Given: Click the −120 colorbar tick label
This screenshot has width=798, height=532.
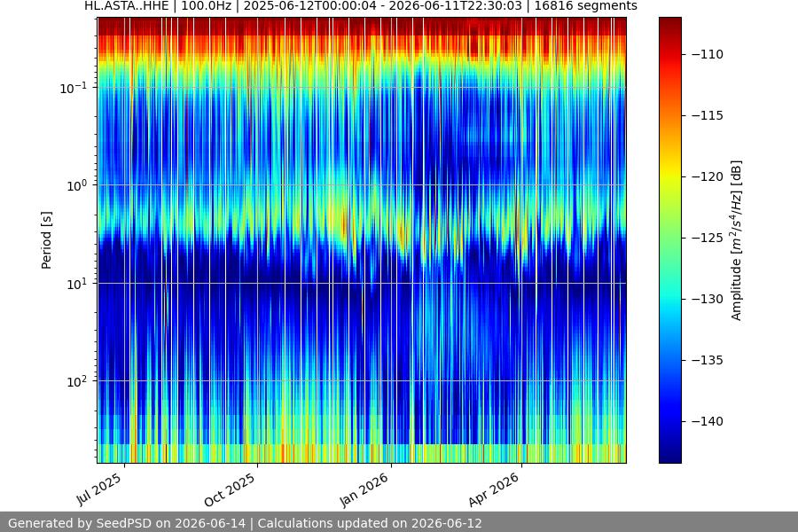Looking at the screenshot, I should (708, 176).
